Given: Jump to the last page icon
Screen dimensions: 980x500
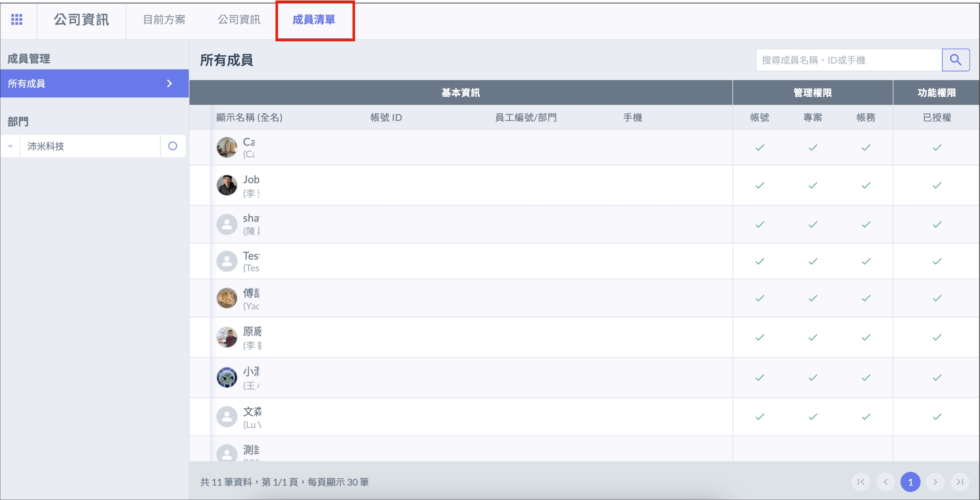Looking at the screenshot, I should [x=960, y=482].
